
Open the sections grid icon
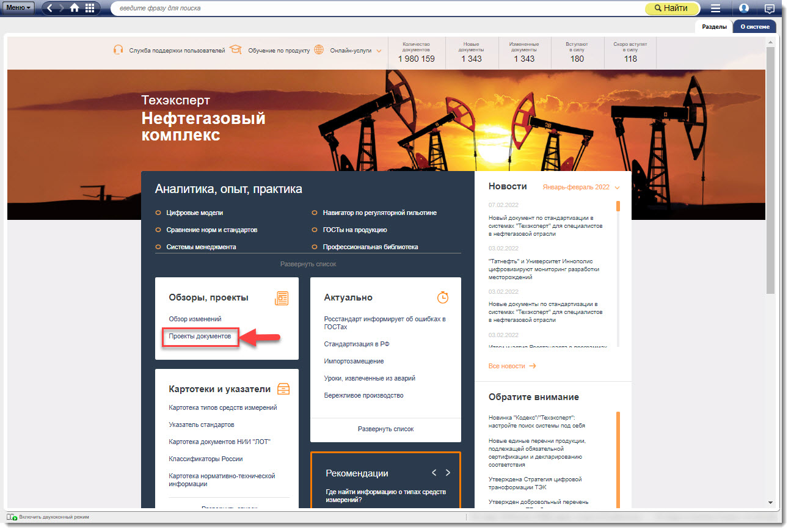click(x=90, y=8)
